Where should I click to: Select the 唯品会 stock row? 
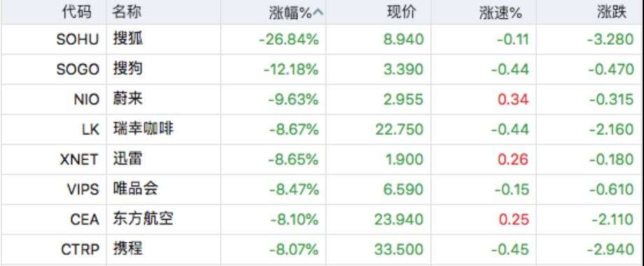coord(322,189)
